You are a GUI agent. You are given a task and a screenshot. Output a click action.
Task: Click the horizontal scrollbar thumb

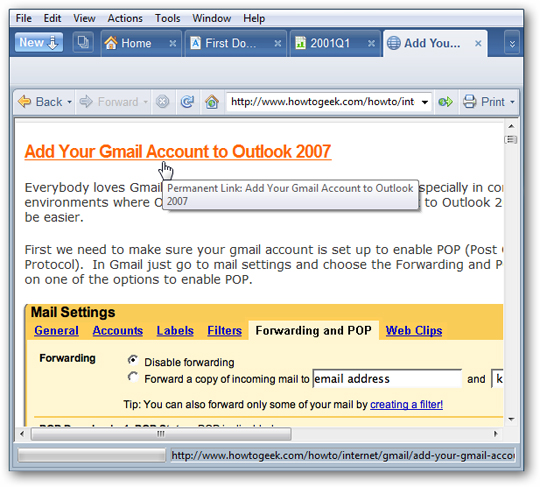161,434
